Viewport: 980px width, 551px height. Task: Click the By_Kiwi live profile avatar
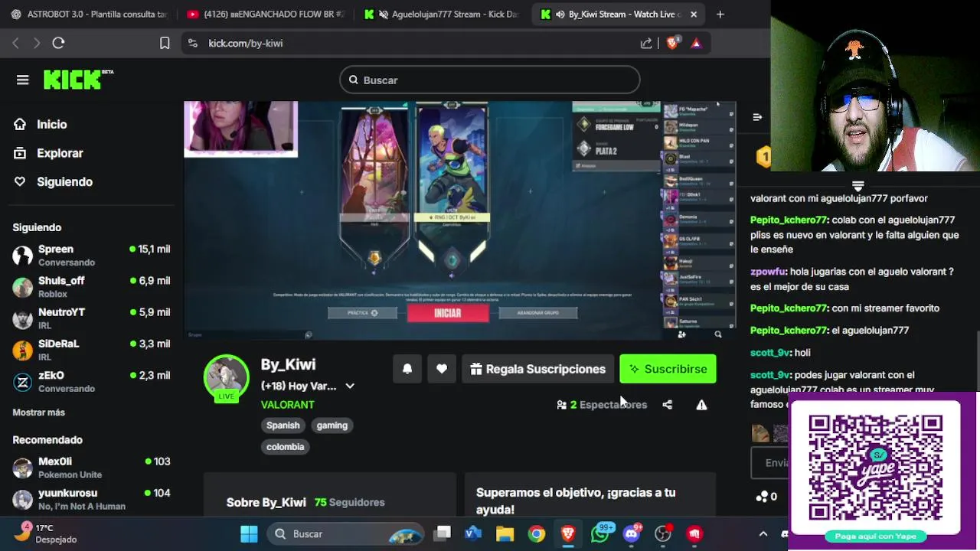click(x=226, y=377)
